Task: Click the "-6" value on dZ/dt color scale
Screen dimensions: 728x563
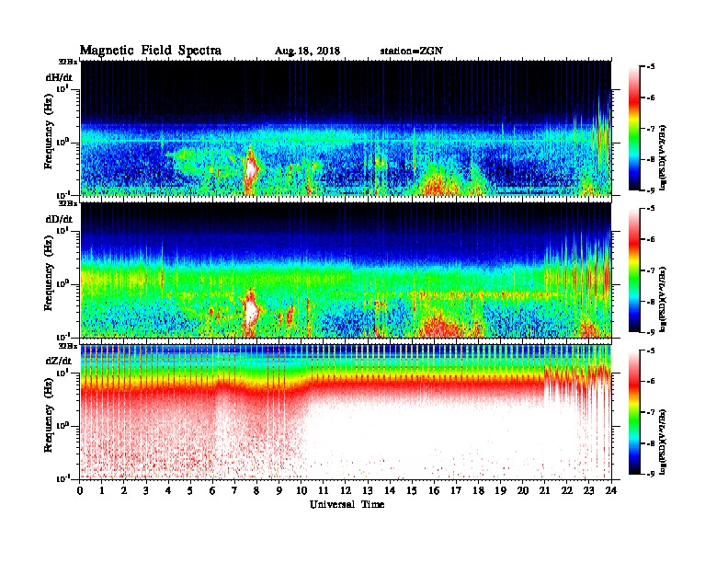Action: point(651,381)
